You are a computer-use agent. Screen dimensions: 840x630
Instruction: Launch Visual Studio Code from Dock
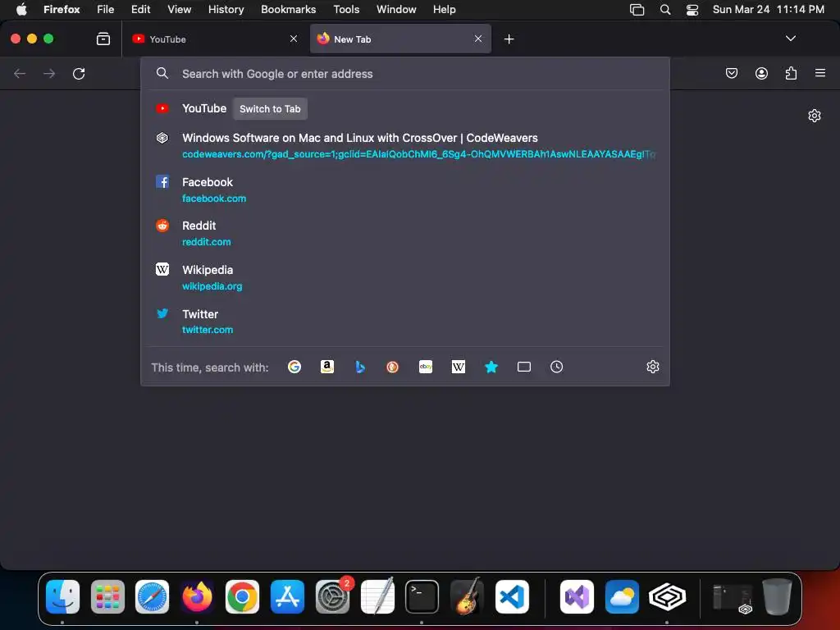point(512,596)
